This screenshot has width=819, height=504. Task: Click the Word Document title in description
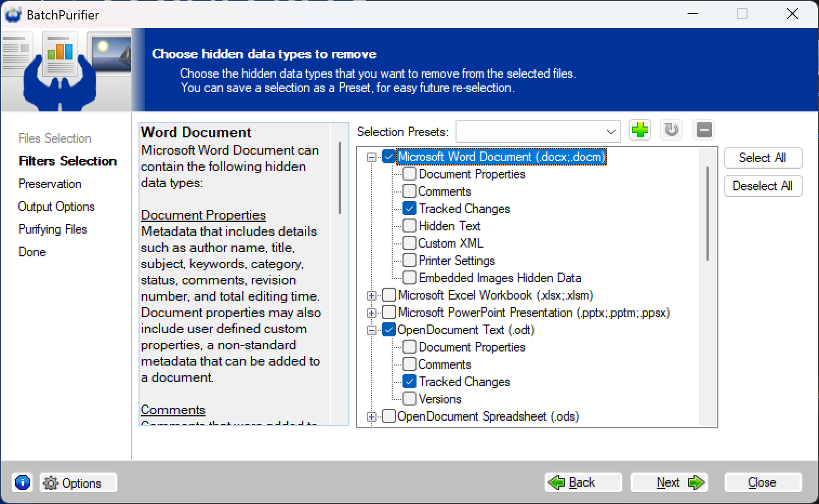tap(196, 132)
